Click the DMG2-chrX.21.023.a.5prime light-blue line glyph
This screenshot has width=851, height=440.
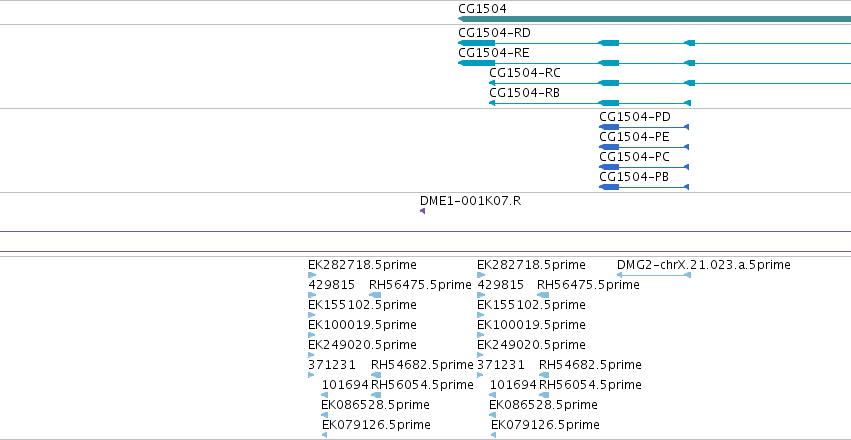(654, 275)
